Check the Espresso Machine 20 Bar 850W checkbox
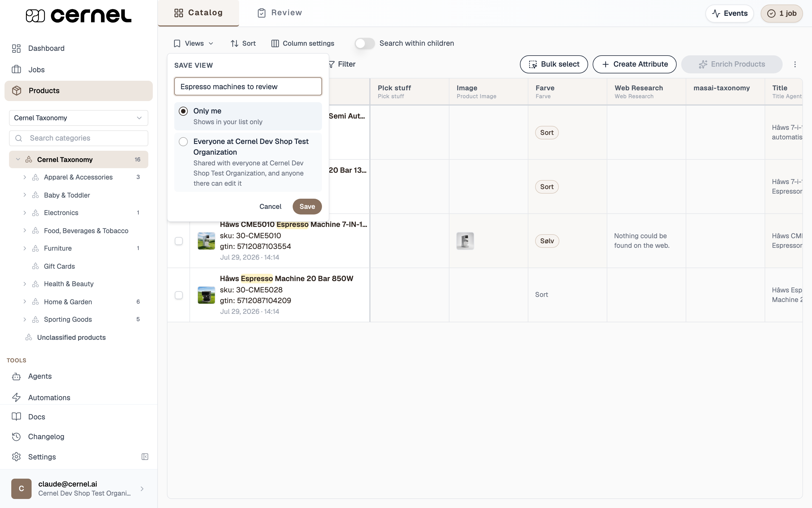This screenshot has width=812, height=508. [179, 295]
